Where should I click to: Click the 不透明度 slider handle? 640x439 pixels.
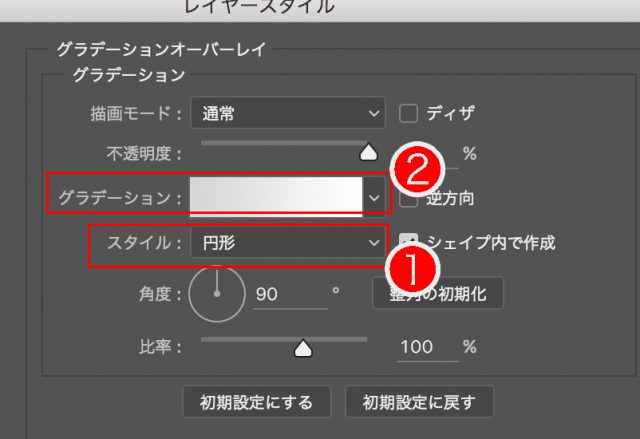point(368,152)
